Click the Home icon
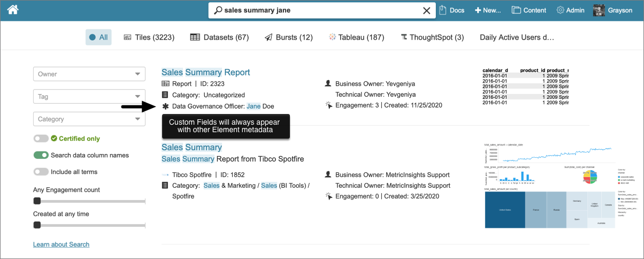This screenshot has height=259, width=644. (13, 10)
